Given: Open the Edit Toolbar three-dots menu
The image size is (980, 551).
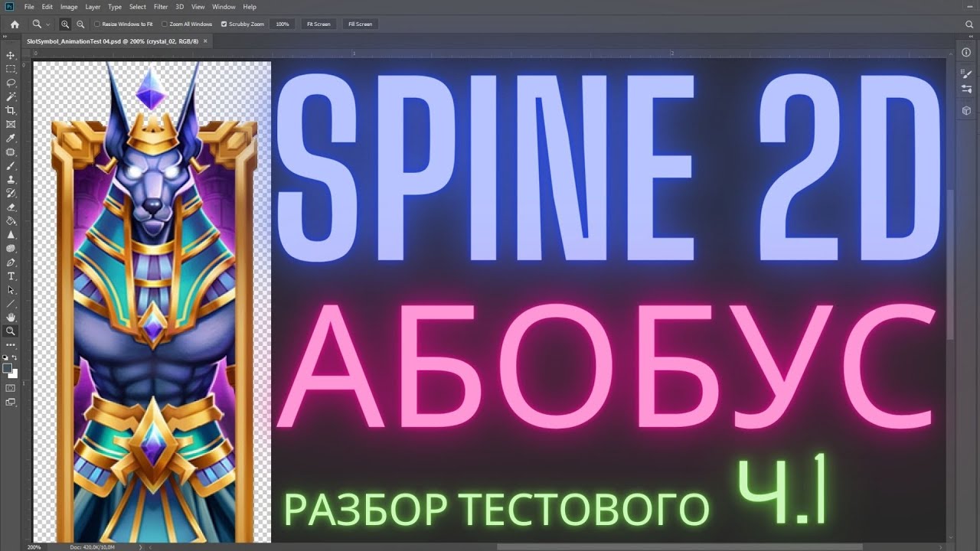Looking at the screenshot, I should click(x=11, y=345).
